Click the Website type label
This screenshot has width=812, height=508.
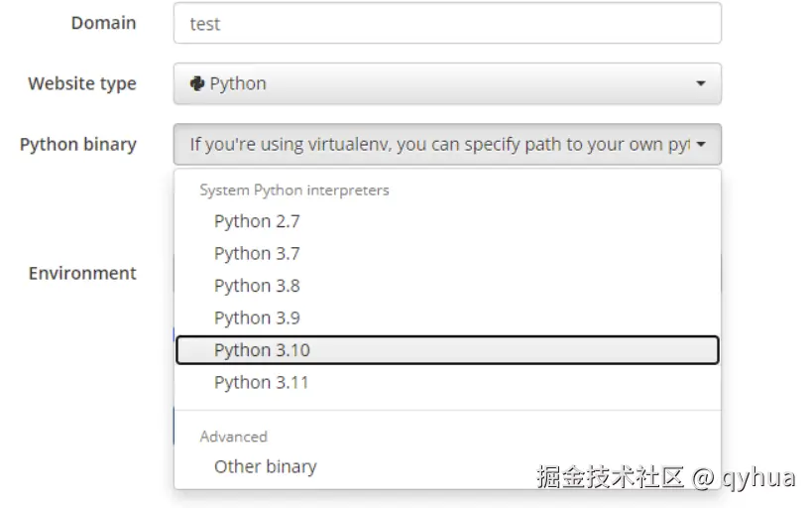82,83
